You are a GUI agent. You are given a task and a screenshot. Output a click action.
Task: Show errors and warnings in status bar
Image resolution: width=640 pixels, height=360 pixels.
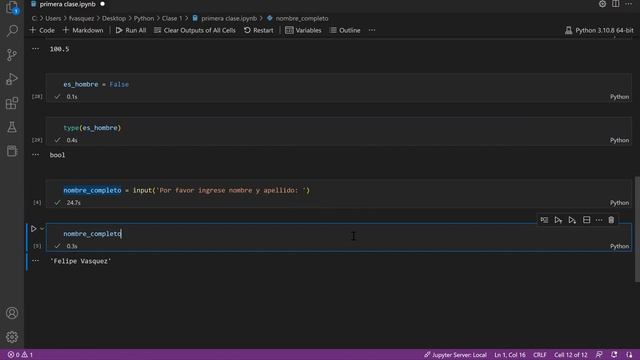point(20,355)
